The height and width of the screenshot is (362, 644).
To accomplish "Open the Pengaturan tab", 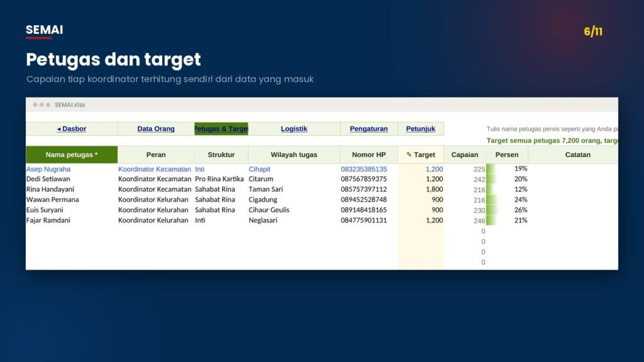I will coord(369,129).
